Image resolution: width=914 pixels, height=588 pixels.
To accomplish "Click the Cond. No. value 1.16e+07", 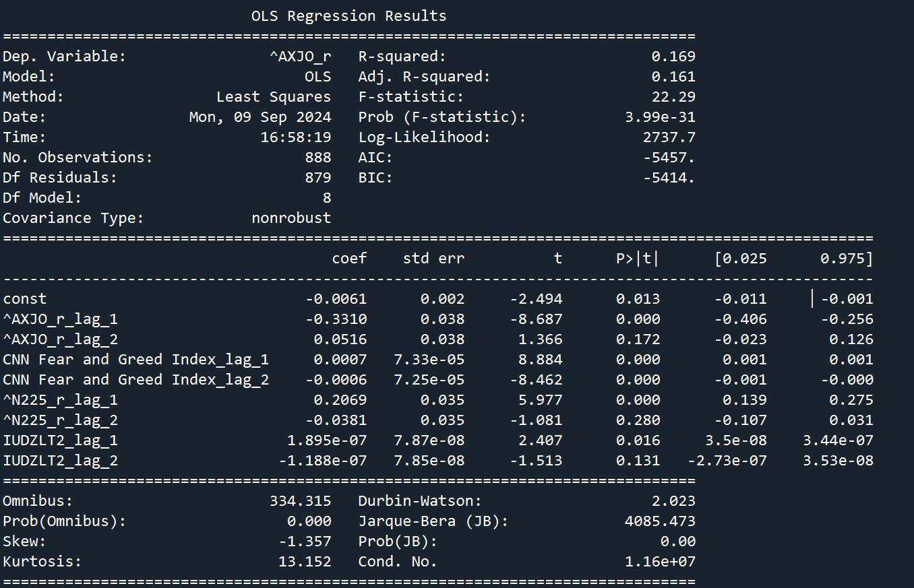I will 661,562.
